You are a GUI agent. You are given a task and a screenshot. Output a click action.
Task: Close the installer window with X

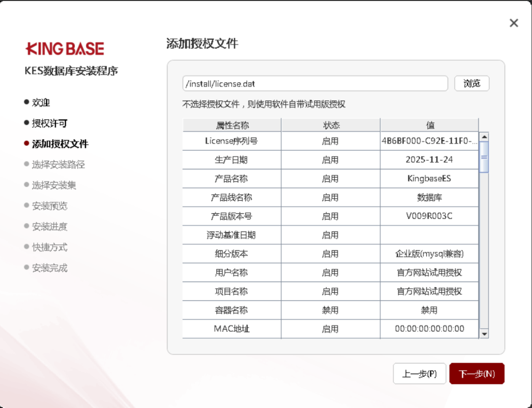click(x=514, y=23)
